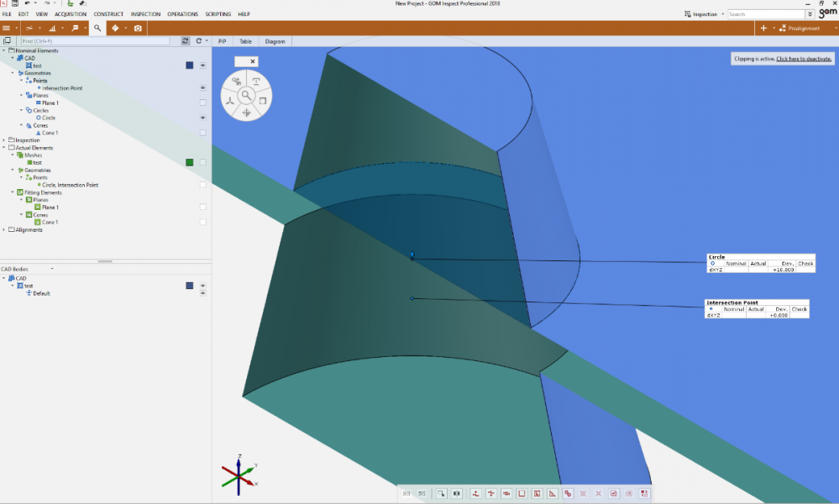Select the flag/label tool in the top toolbar
The height and width of the screenshot is (504, 839).
click(75, 28)
